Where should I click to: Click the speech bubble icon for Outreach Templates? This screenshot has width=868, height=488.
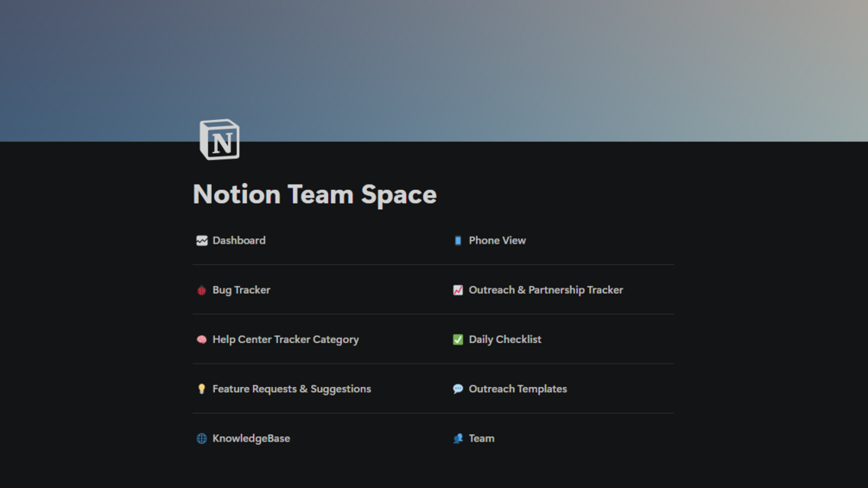458,389
